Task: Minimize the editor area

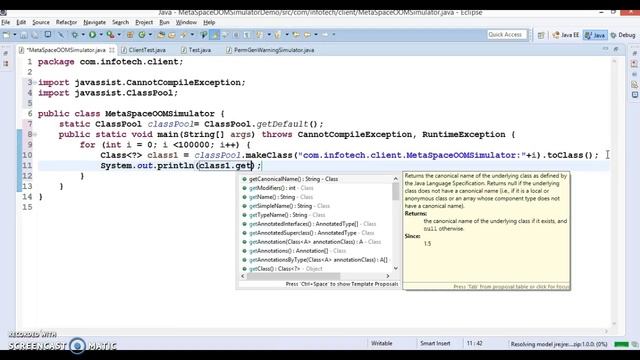Action: (605, 49)
